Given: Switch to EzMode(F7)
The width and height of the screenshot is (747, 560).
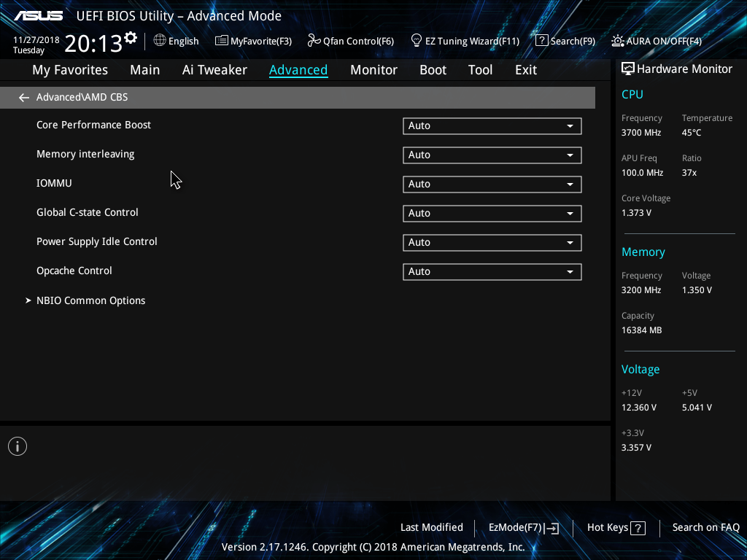Looking at the screenshot, I should [x=524, y=528].
